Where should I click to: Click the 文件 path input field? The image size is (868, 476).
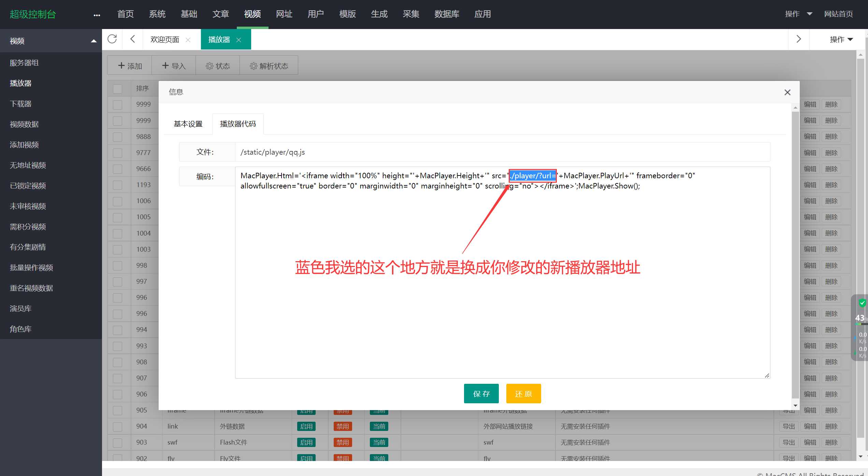tap(502, 152)
